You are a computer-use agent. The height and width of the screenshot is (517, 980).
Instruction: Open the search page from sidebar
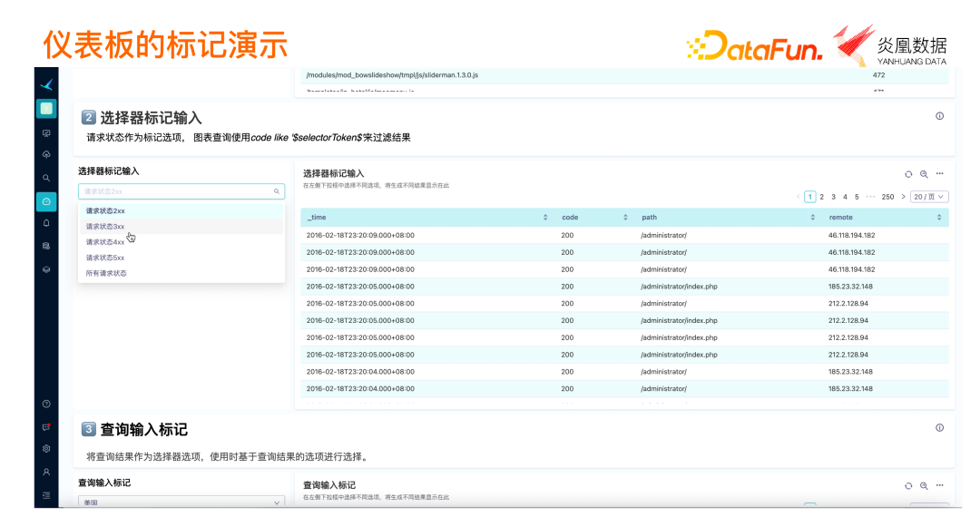(x=46, y=178)
